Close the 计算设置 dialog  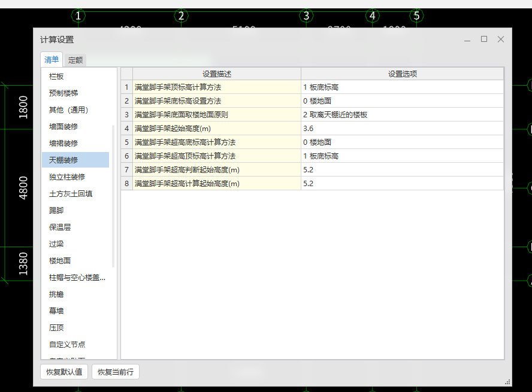coord(501,39)
